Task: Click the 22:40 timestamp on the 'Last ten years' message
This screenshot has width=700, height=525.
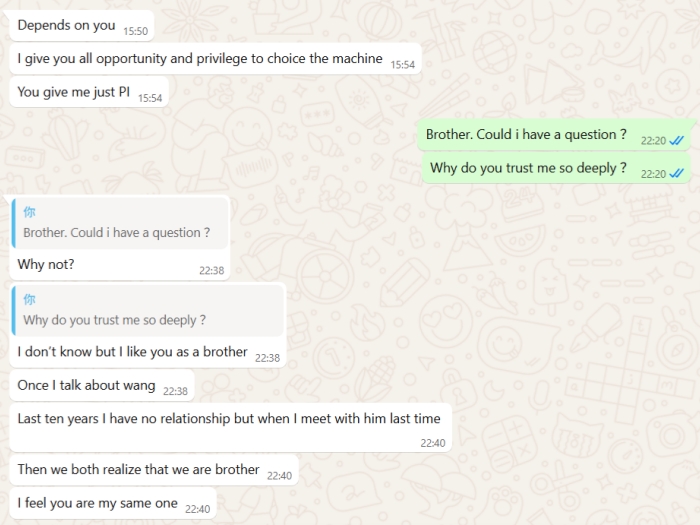Action: (x=433, y=443)
